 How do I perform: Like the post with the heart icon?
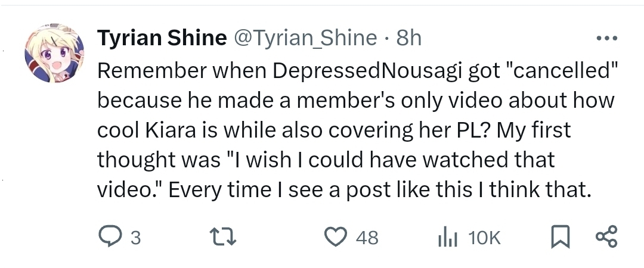(336, 238)
